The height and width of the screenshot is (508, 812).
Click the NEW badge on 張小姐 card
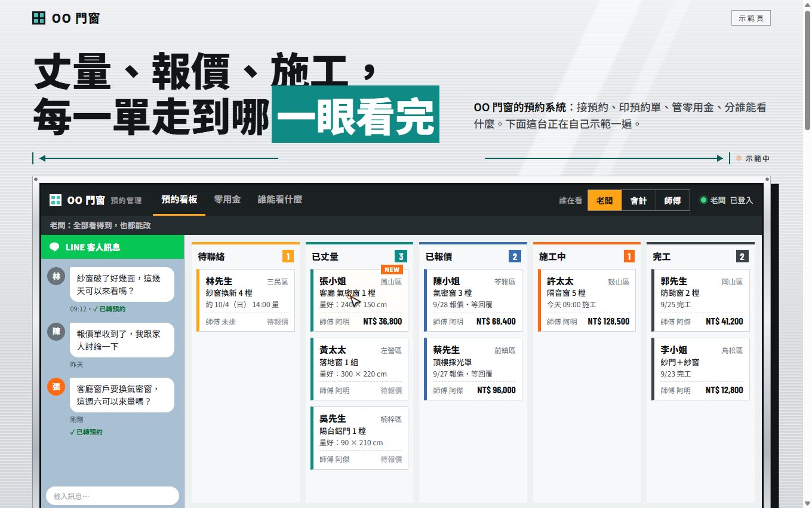[x=392, y=270]
